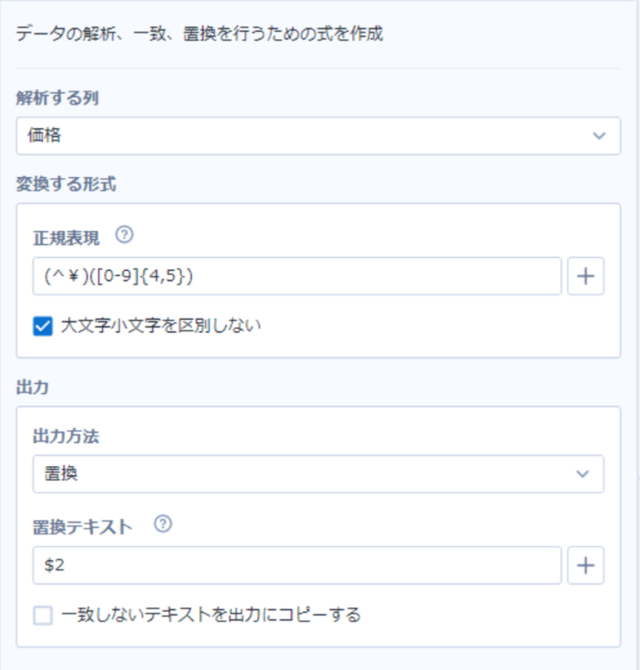Open the 置換テキスト help question icon
This screenshot has height=670, width=640.
coord(163,524)
